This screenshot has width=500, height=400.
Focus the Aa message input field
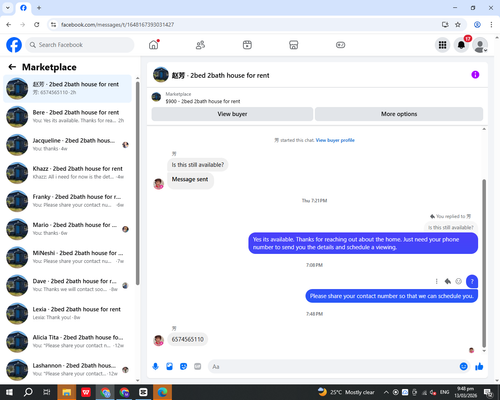(333, 367)
